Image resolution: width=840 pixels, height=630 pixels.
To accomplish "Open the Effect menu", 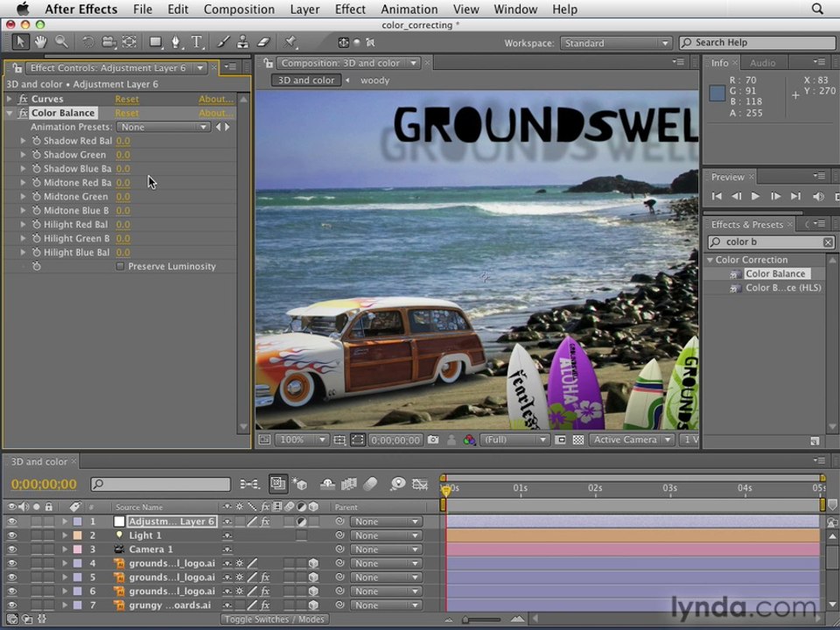I will (x=350, y=9).
